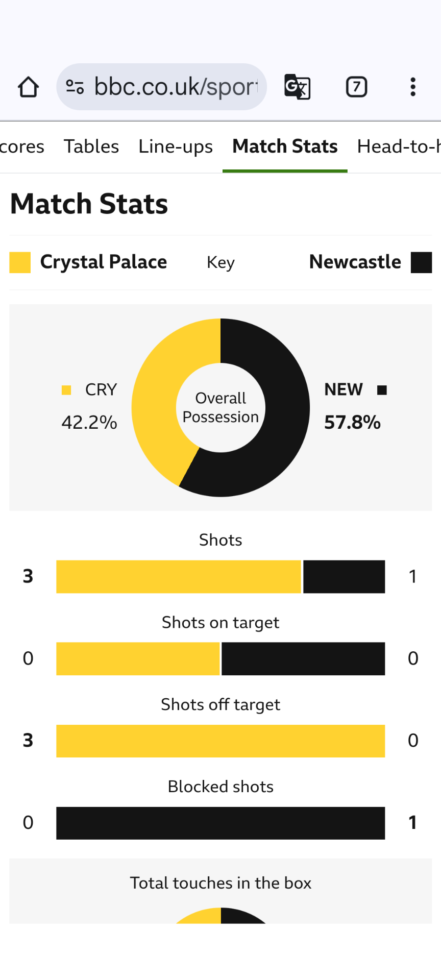The image size is (441, 980).
Task: Tap the small yellow CRY legend marker
Action: 66,390
